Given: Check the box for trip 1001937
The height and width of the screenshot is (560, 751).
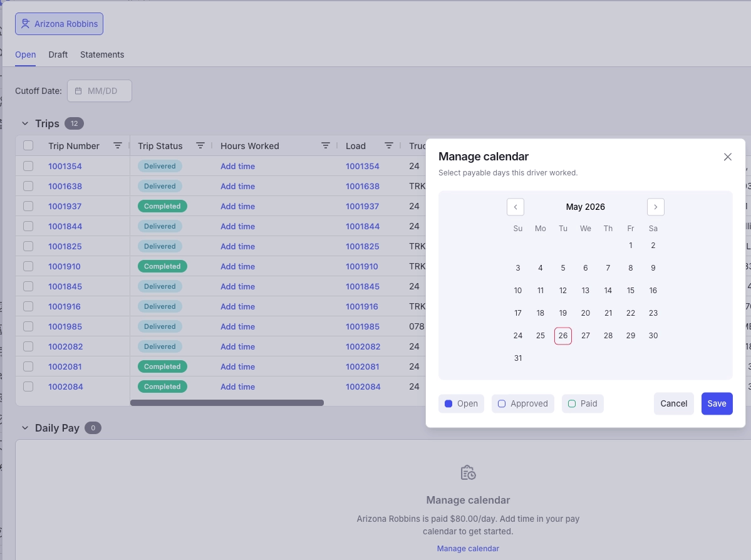Looking at the screenshot, I should (x=28, y=207).
